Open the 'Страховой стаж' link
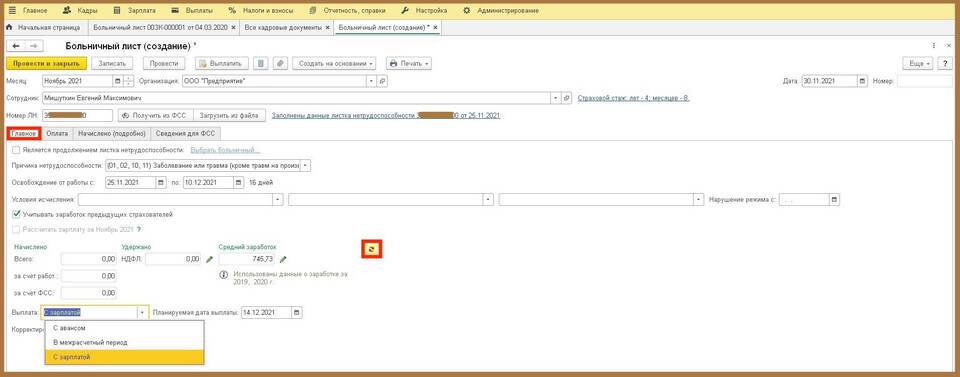 (634, 98)
